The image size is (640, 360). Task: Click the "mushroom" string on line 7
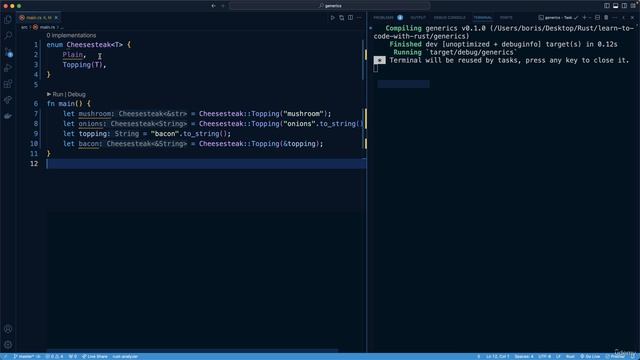pos(303,114)
